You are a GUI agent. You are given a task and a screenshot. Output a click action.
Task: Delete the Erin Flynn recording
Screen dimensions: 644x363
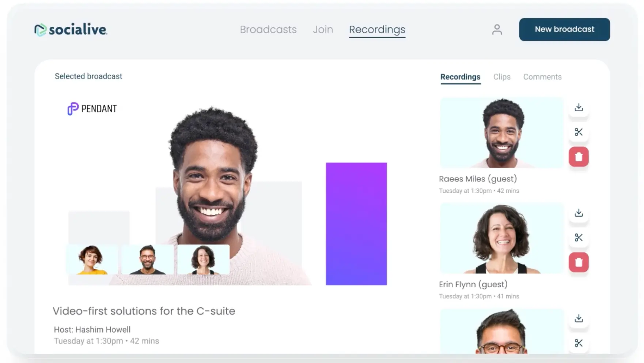[579, 262]
